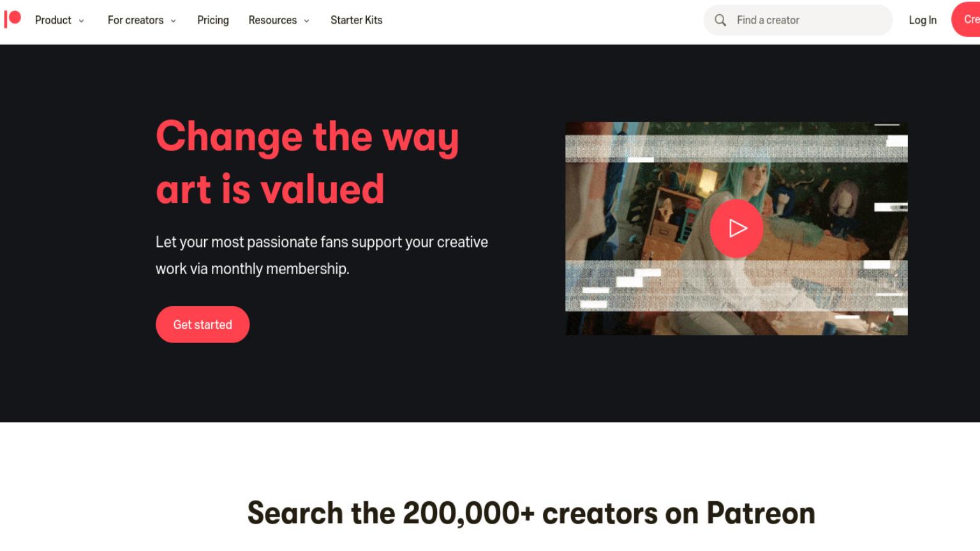Click the Change the way art is valued heading
Viewport: 980px width, 551px height.
308,163
